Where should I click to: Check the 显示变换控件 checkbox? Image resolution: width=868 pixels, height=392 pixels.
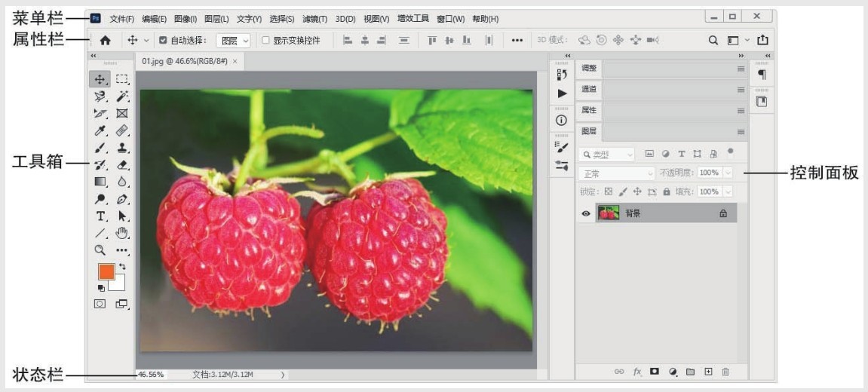coord(265,40)
